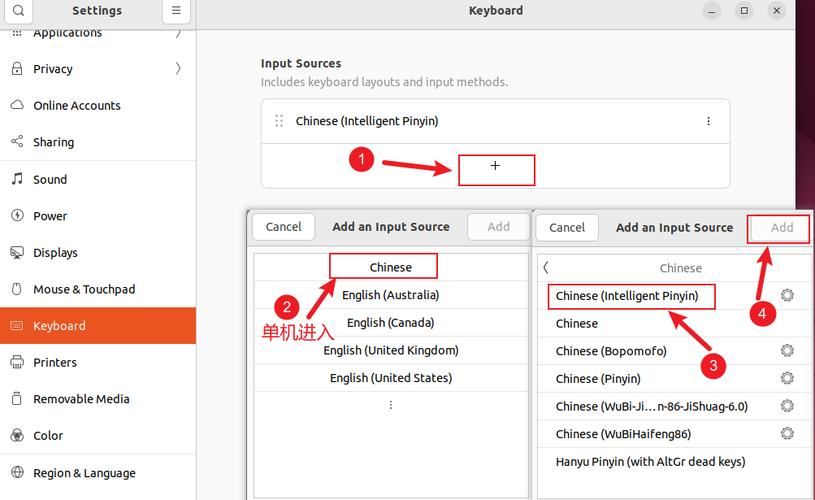Image resolution: width=815 pixels, height=500 pixels.
Task: Select English (Canada) language
Action: point(391,322)
